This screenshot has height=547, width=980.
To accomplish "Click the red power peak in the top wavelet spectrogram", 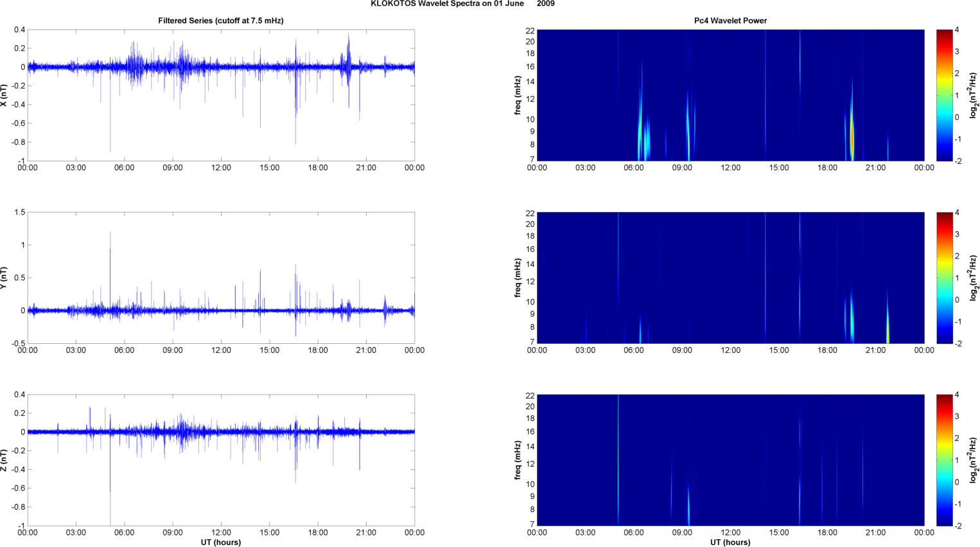I will (x=852, y=136).
